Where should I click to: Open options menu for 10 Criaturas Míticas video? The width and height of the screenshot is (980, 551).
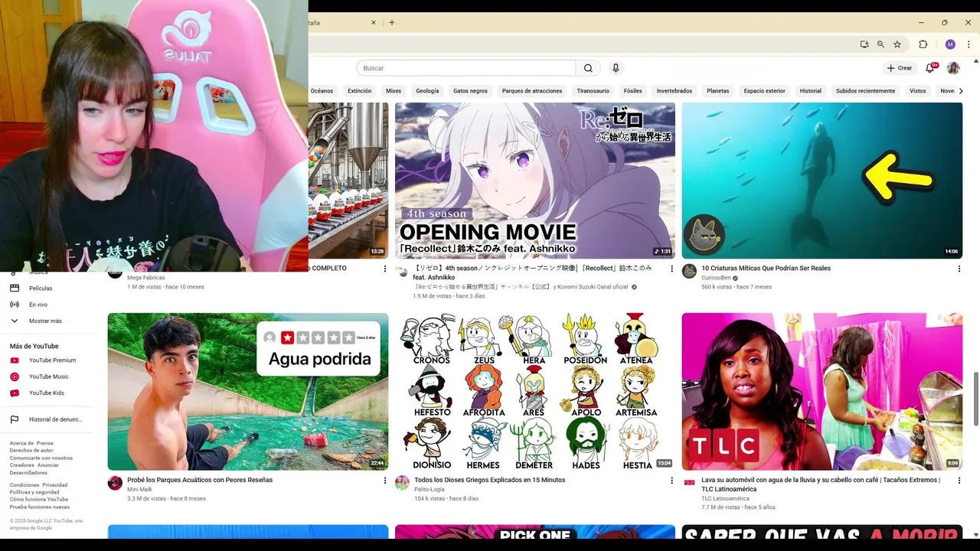click(x=959, y=269)
